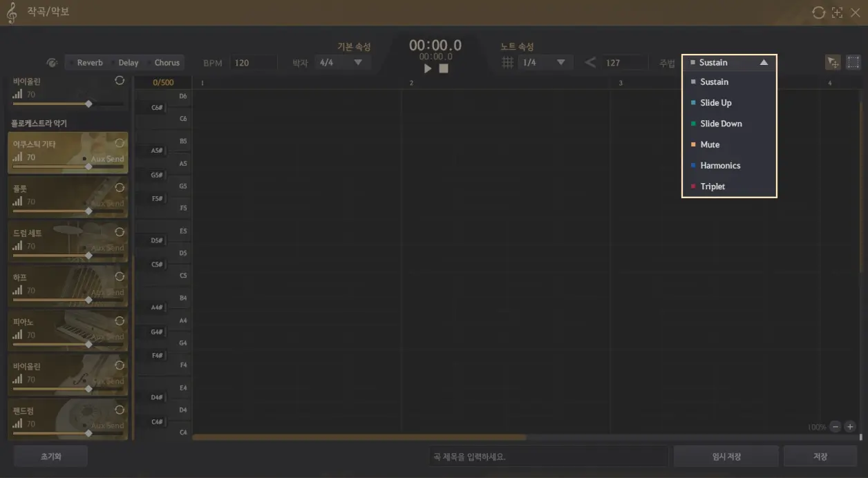Choose Triplet technique
The image size is (868, 478).
click(729, 187)
